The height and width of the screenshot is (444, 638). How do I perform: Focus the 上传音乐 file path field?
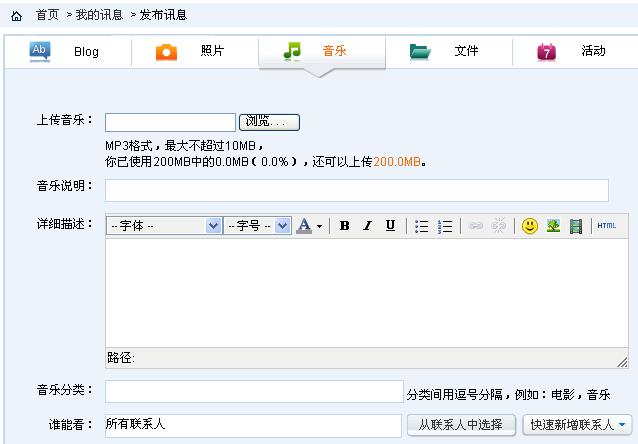170,122
